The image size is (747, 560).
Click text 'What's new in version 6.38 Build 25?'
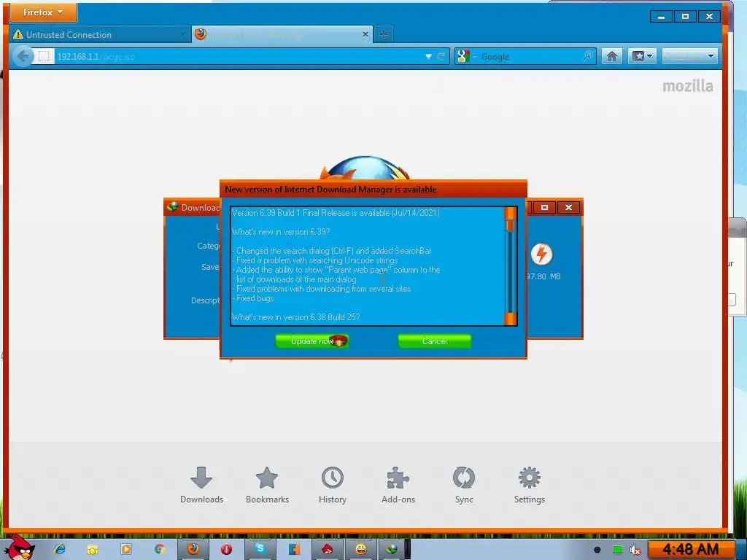point(296,317)
